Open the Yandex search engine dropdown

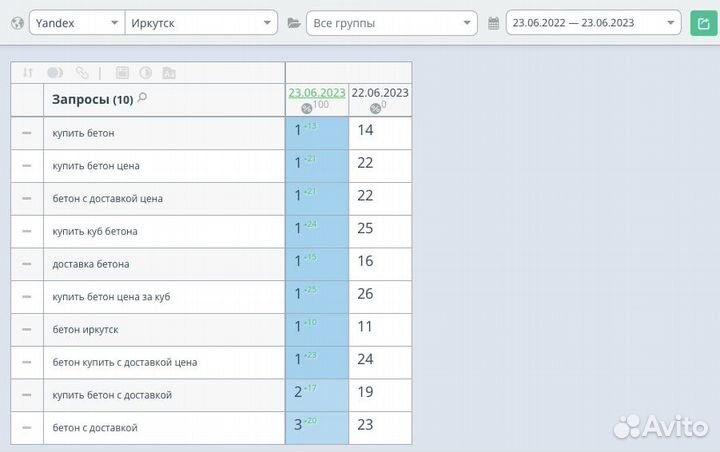[77, 23]
